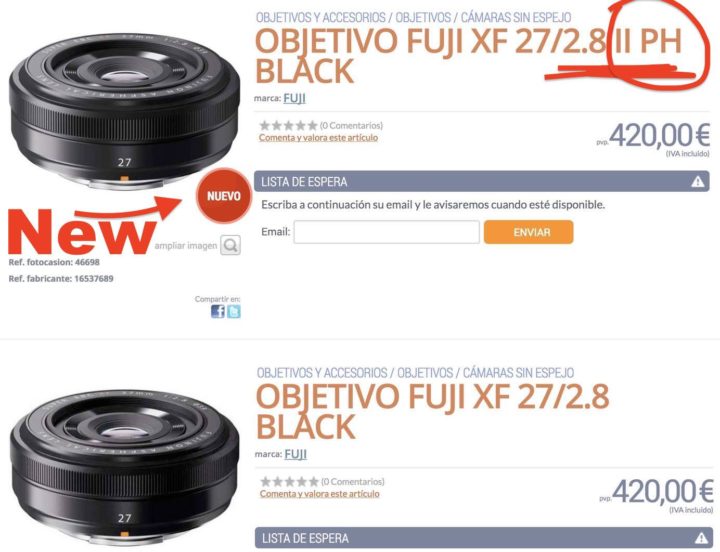The width and height of the screenshot is (720, 552).
Task: Click 'ampliar imagen' text link
Action: (x=186, y=246)
